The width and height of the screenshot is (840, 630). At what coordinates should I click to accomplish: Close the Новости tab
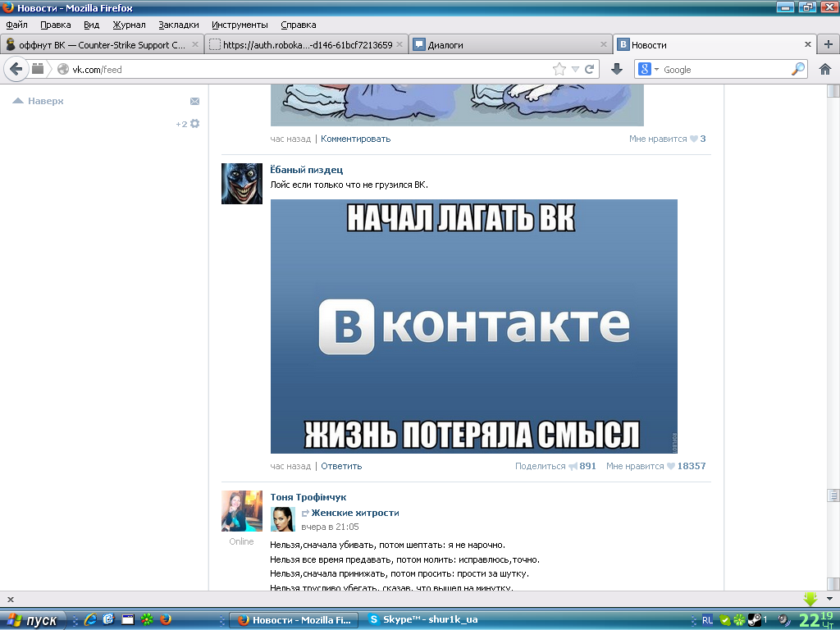tap(808, 44)
